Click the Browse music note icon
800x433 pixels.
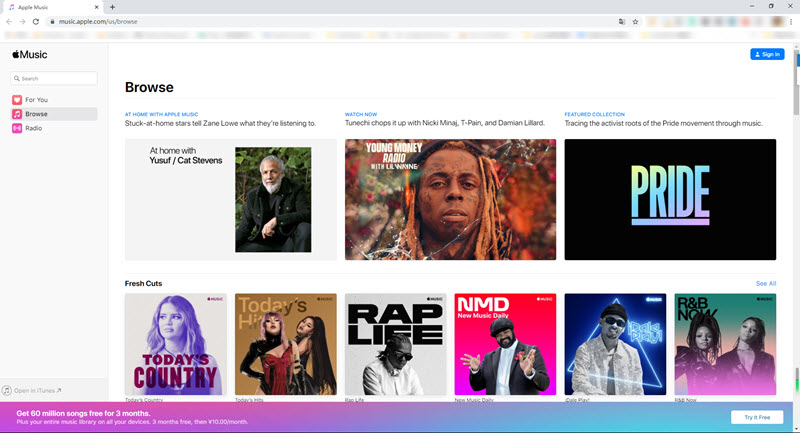17,114
